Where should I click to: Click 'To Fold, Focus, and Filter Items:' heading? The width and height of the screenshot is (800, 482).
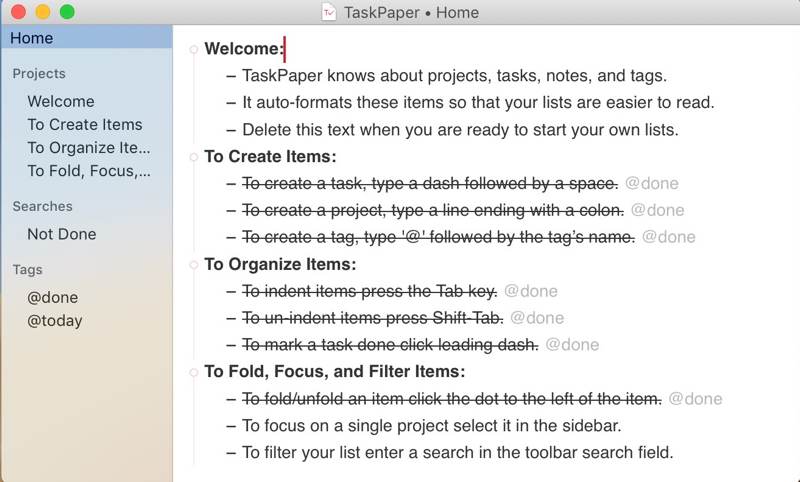[x=335, y=371]
